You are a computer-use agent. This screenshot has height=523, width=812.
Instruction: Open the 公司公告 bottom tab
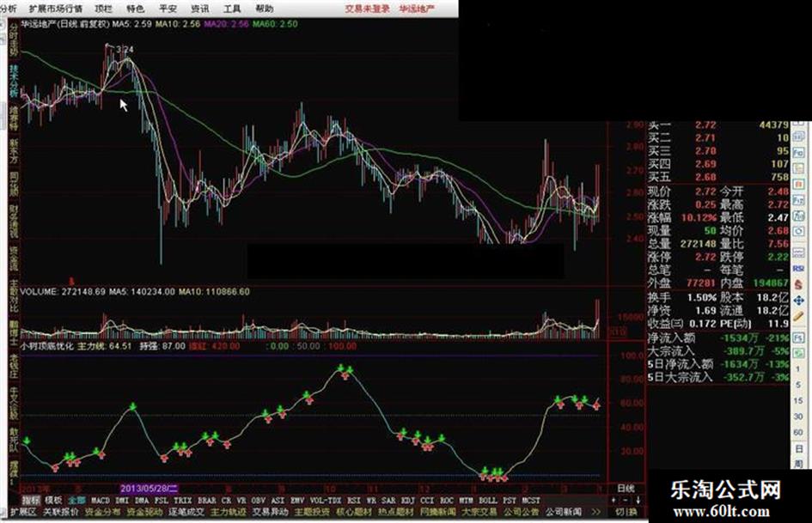pos(521,512)
